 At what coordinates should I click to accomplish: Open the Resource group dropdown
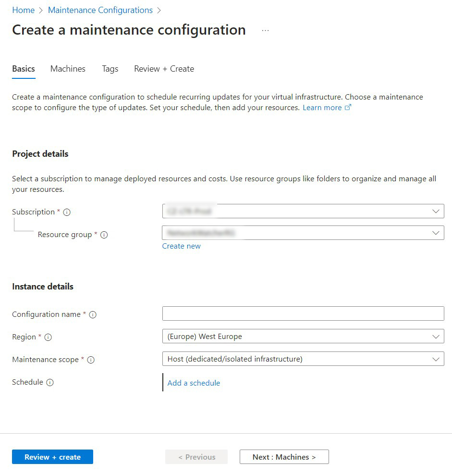(303, 233)
